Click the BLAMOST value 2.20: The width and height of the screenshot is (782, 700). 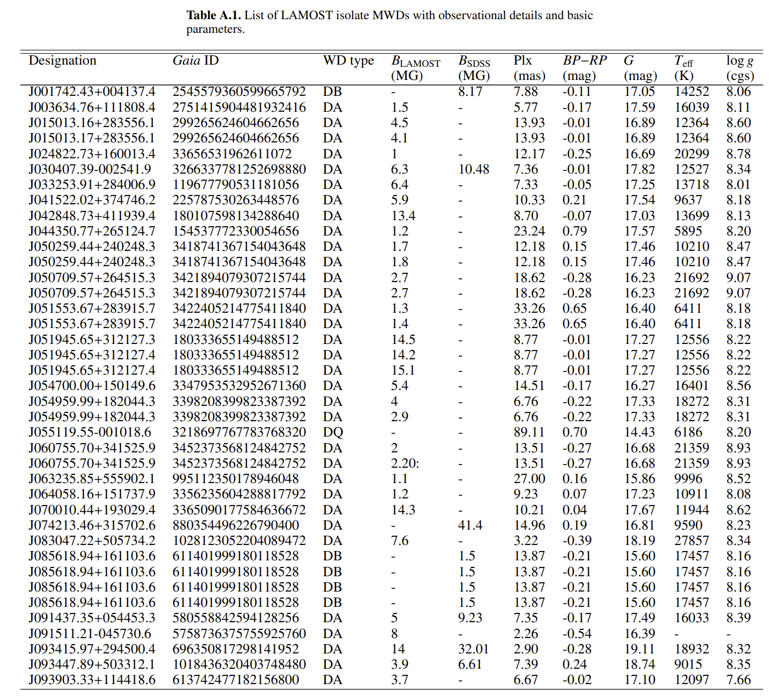point(405,463)
